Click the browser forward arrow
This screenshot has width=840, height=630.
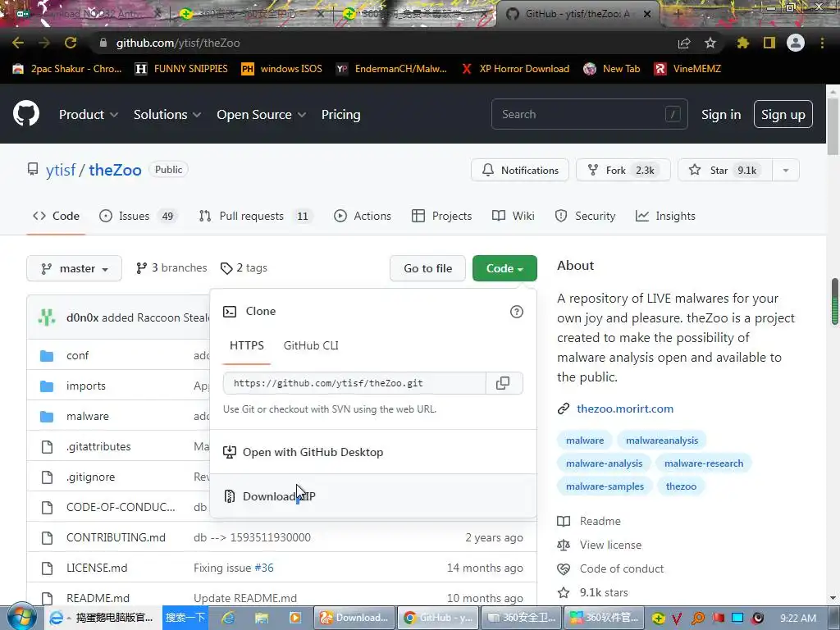(x=44, y=43)
